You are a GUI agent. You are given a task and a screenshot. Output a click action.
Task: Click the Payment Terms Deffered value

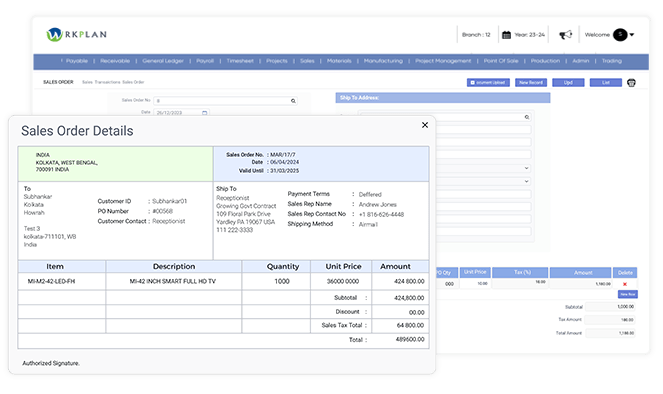coord(370,194)
